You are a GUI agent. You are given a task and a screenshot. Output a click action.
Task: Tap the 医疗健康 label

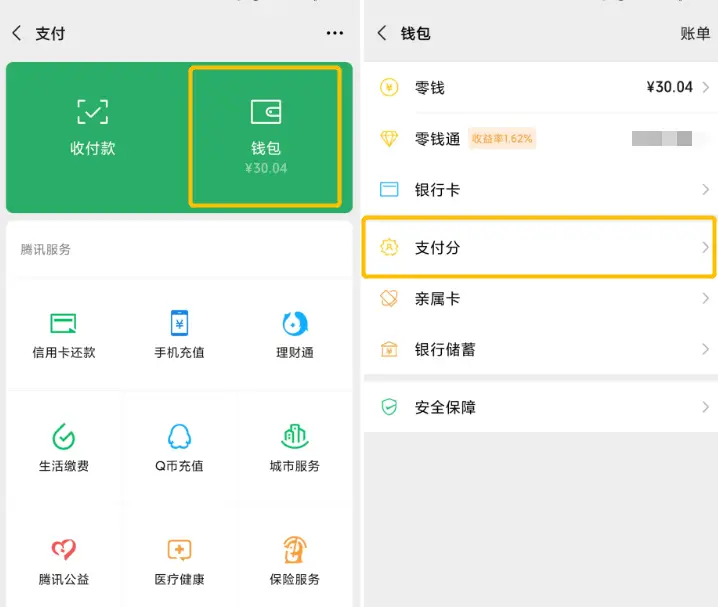coord(179,579)
